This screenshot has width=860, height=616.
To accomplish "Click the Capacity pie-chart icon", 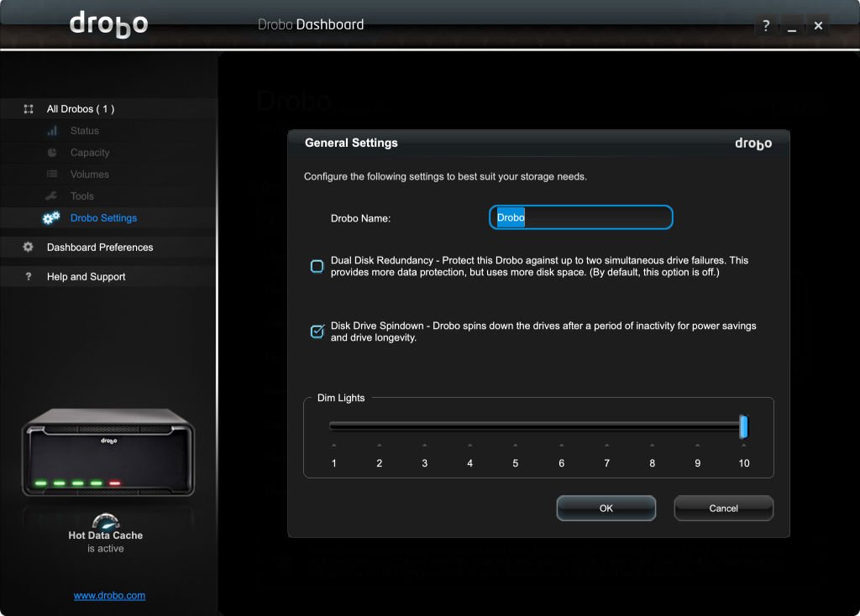I will (x=52, y=153).
